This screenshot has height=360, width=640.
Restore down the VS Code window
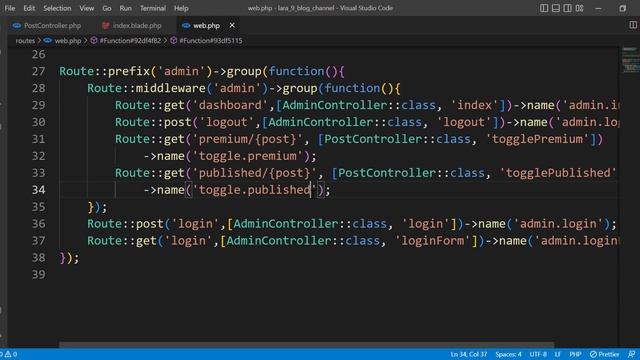point(622,8)
